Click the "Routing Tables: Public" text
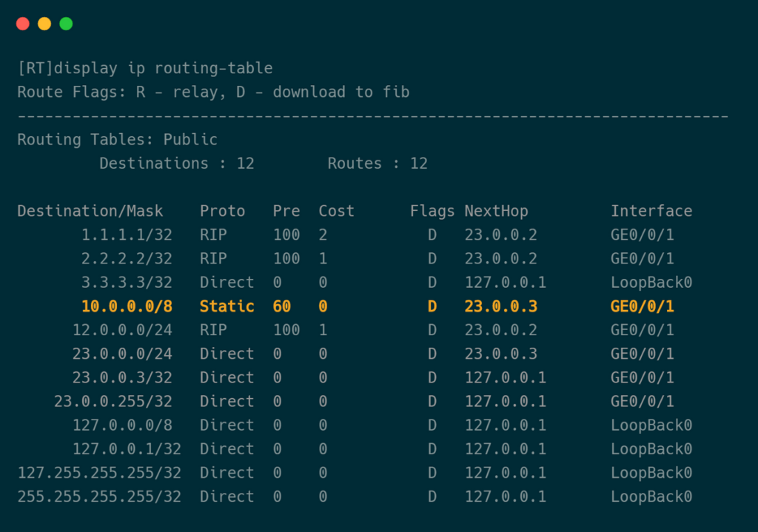Image resolution: width=758 pixels, height=532 pixels. [x=118, y=140]
